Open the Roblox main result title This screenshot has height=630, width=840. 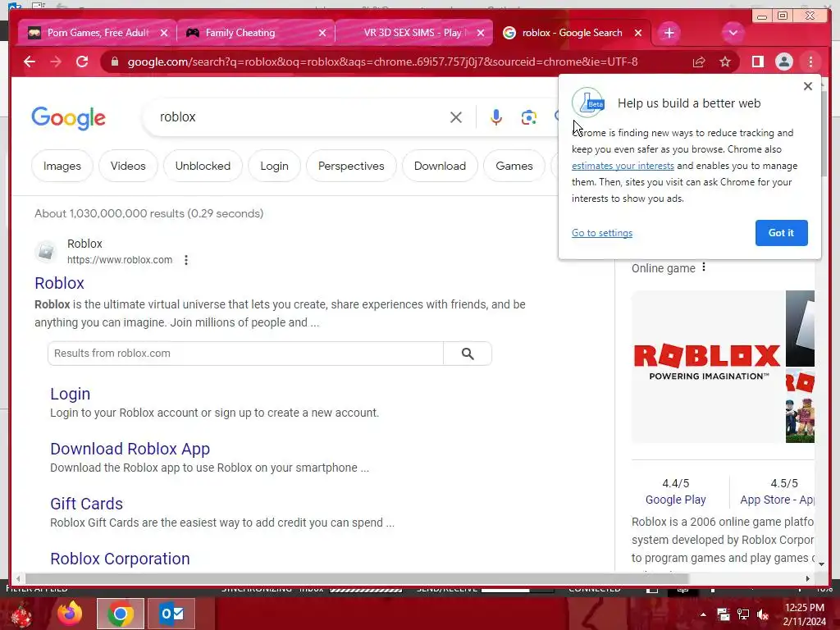[x=59, y=283]
